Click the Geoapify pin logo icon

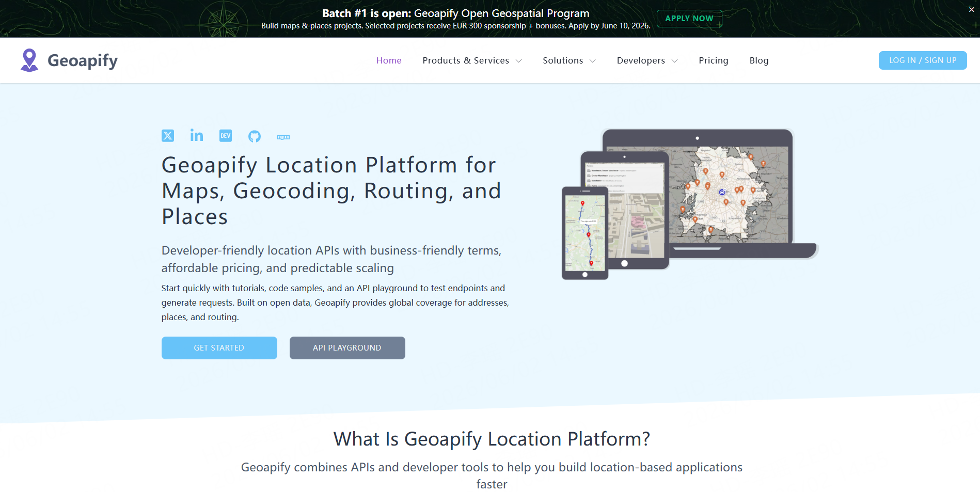29,60
